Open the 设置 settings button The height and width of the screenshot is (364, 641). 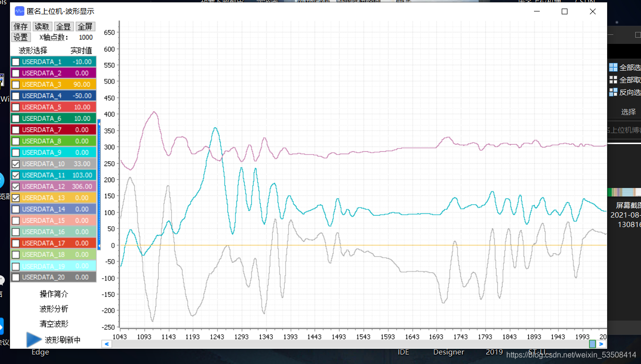coord(21,37)
